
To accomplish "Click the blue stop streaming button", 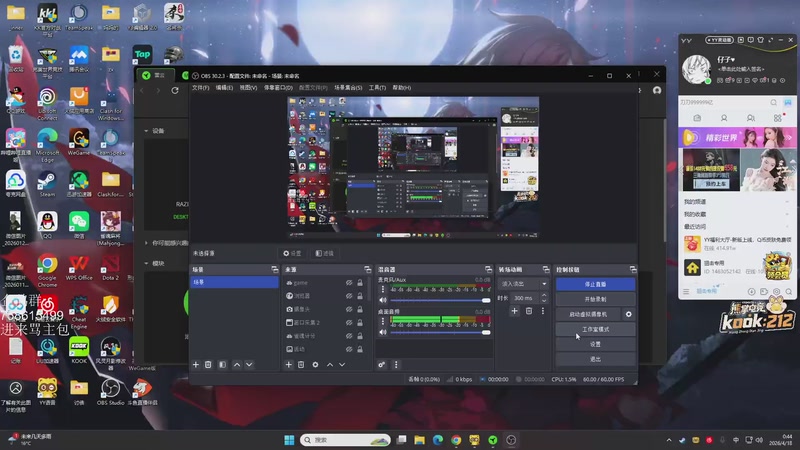I will tap(595, 284).
